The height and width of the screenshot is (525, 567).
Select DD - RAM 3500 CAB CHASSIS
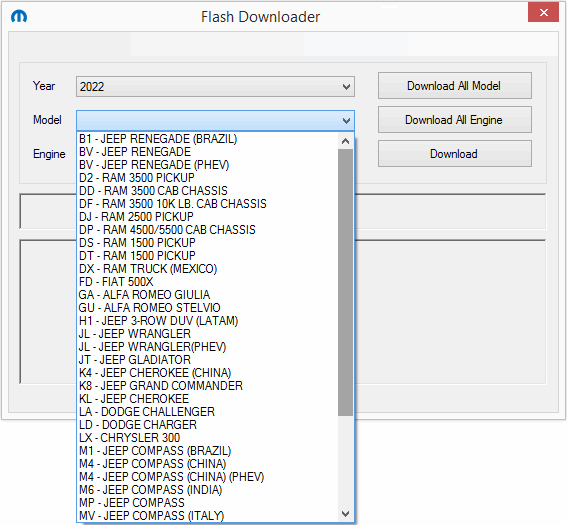(208, 191)
